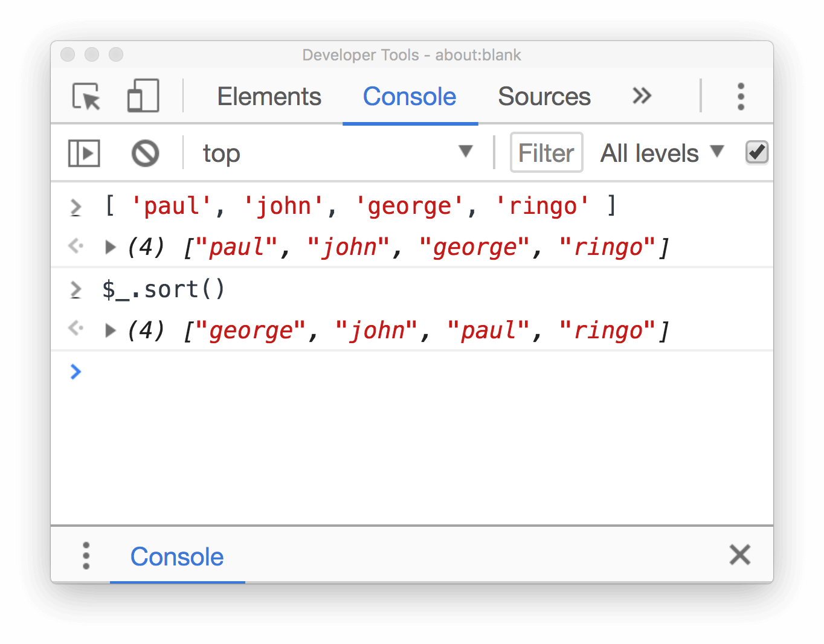Expand the first paul array result
Viewport: 824px width, 644px height.
[x=110, y=246]
